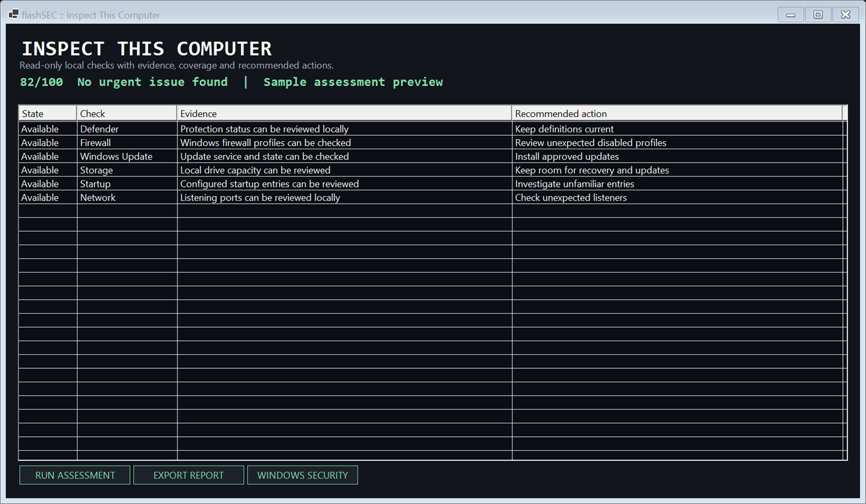
Task: Click the Recommended action column header
Action: click(677, 113)
